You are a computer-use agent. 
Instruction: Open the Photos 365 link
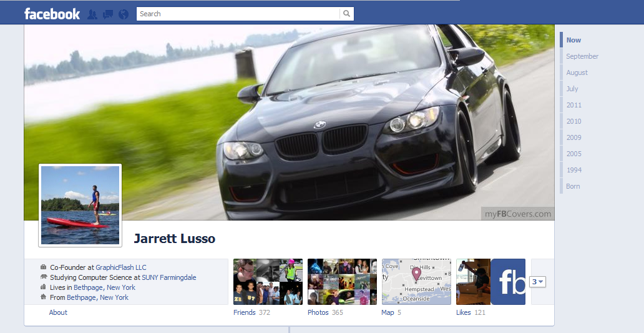point(325,312)
